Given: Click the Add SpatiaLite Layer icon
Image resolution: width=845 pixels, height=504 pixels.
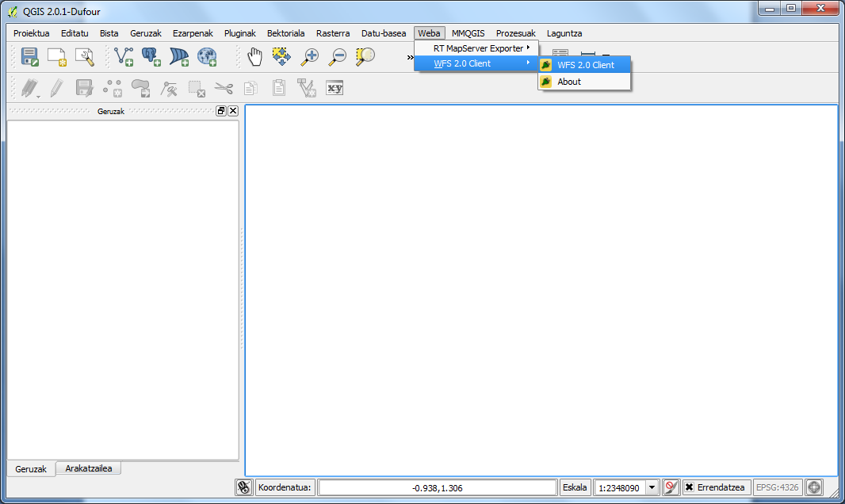Looking at the screenshot, I should tap(179, 56).
